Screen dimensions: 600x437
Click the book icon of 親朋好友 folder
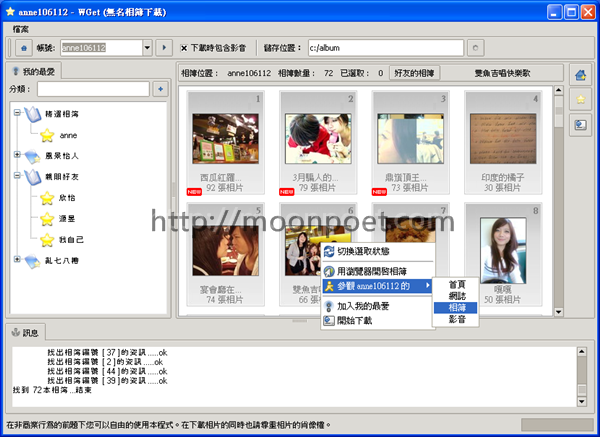point(33,177)
